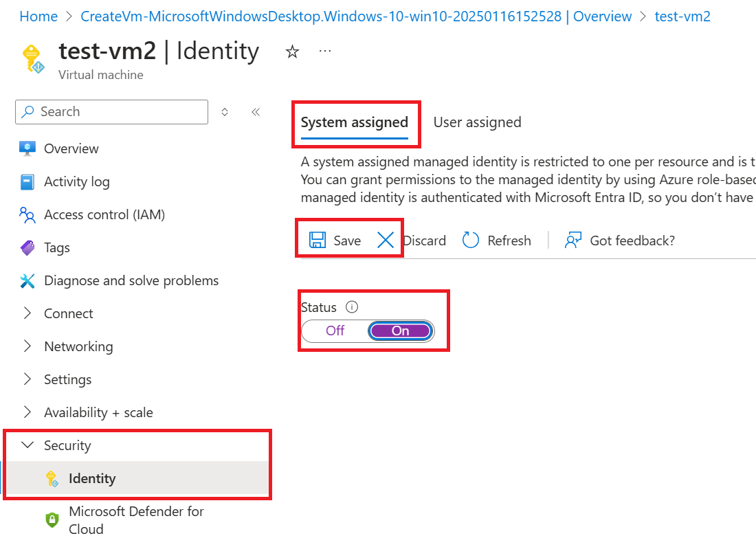Open the System assigned tab
This screenshot has height=547, width=756.
pos(355,122)
